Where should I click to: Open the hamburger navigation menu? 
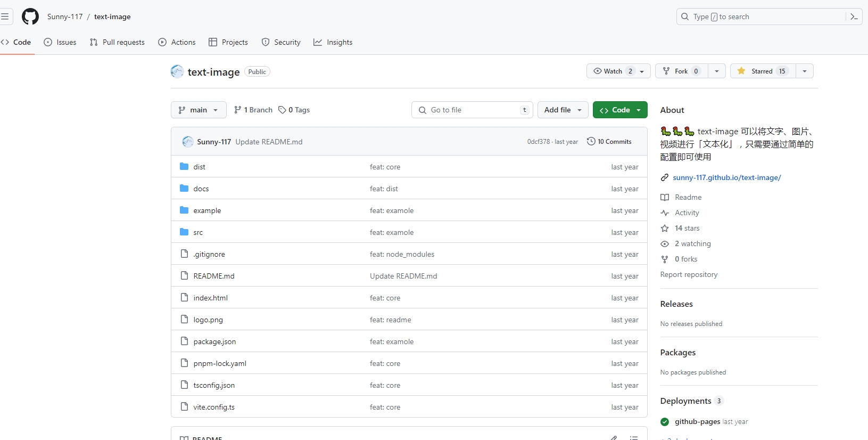[5, 17]
